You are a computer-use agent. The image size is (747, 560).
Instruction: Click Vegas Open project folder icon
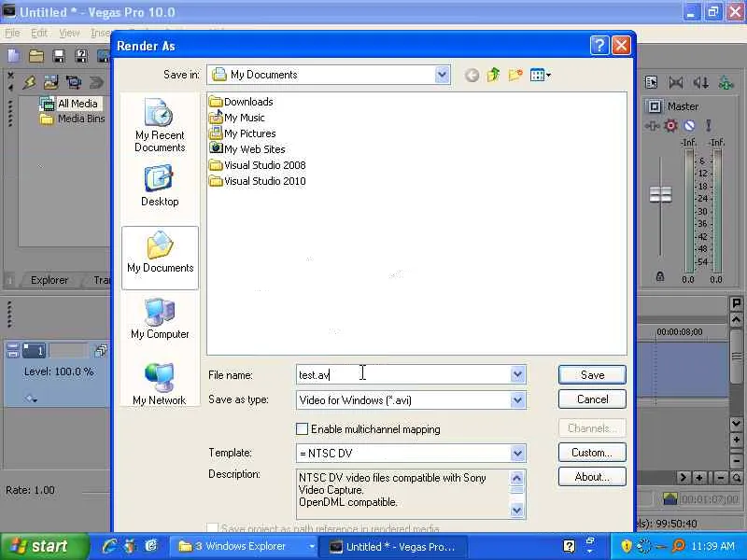click(36, 56)
